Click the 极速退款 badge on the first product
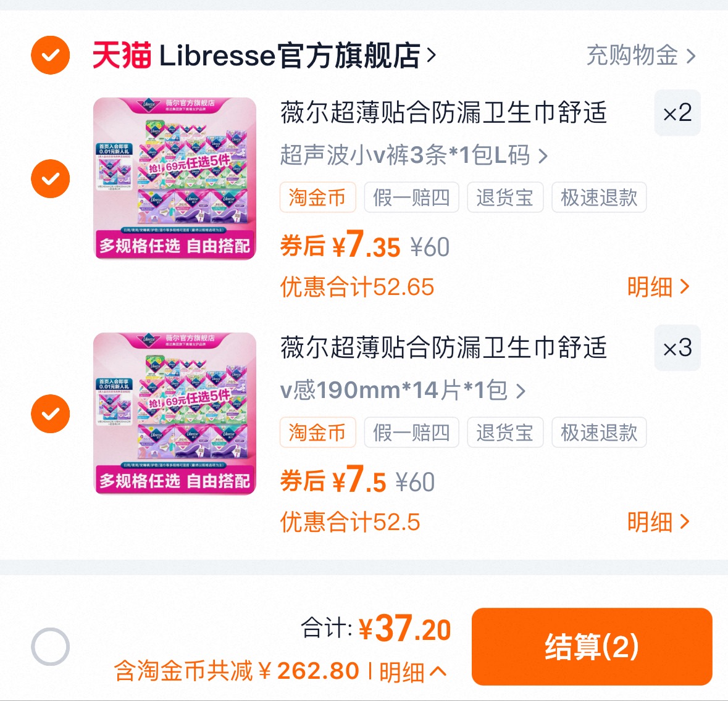Viewport: 728px width, 701px height. tap(598, 197)
